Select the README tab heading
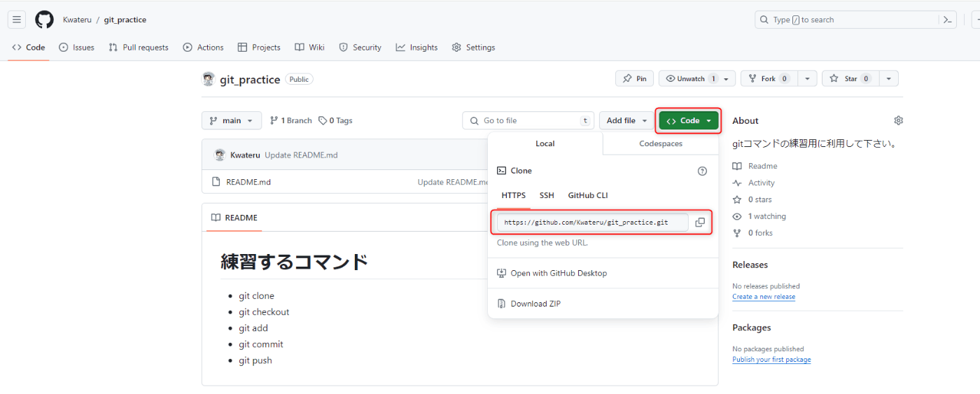The height and width of the screenshot is (394, 980). click(234, 218)
